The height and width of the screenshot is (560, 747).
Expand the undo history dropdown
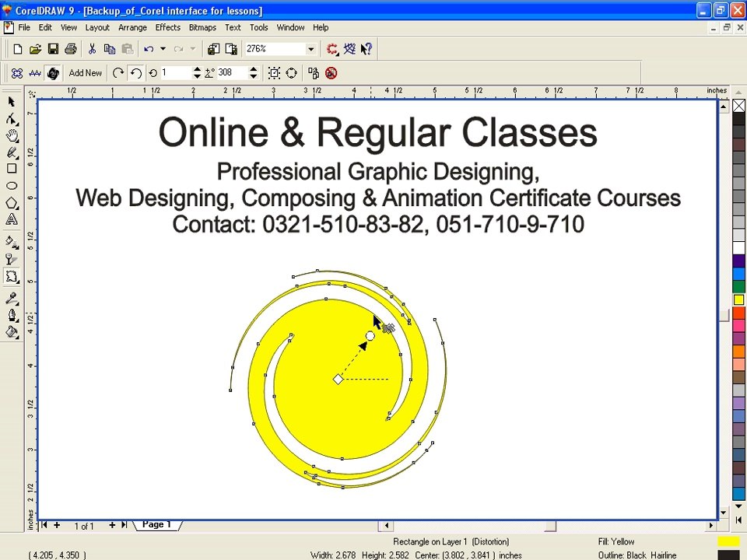(163, 48)
